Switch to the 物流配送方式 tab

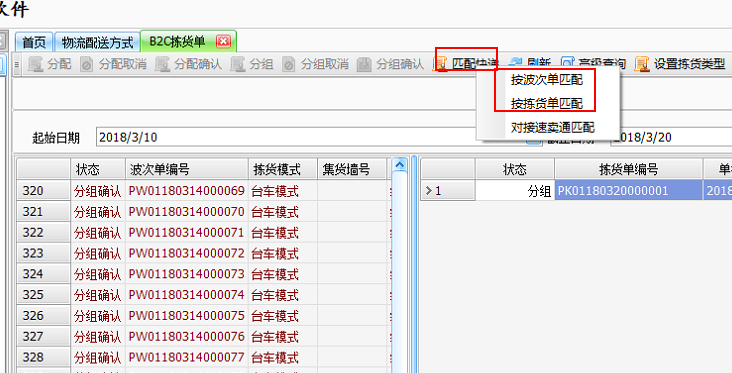click(x=98, y=42)
